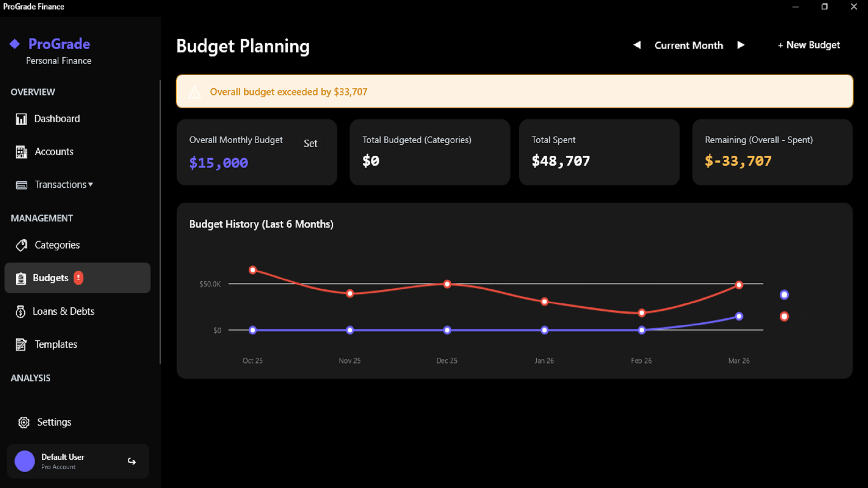Click the Templates document icon
Image resolution: width=868 pixels, height=488 pixels.
click(21, 345)
